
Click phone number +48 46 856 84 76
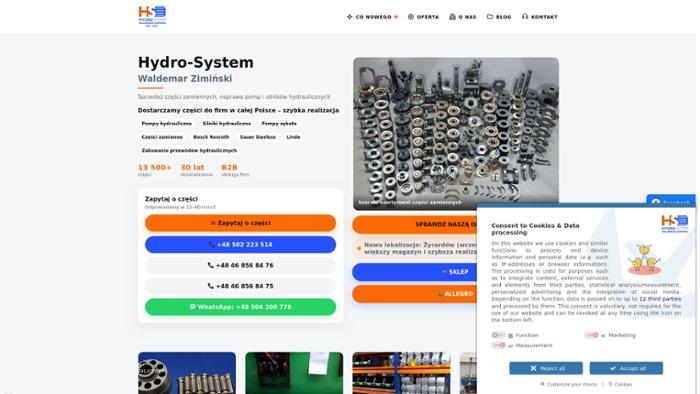point(240,265)
